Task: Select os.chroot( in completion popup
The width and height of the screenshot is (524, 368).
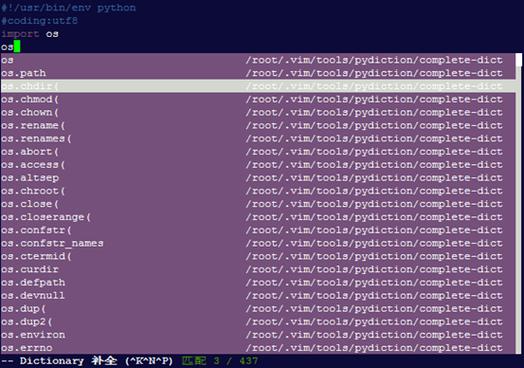Action: click(x=258, y=191)
